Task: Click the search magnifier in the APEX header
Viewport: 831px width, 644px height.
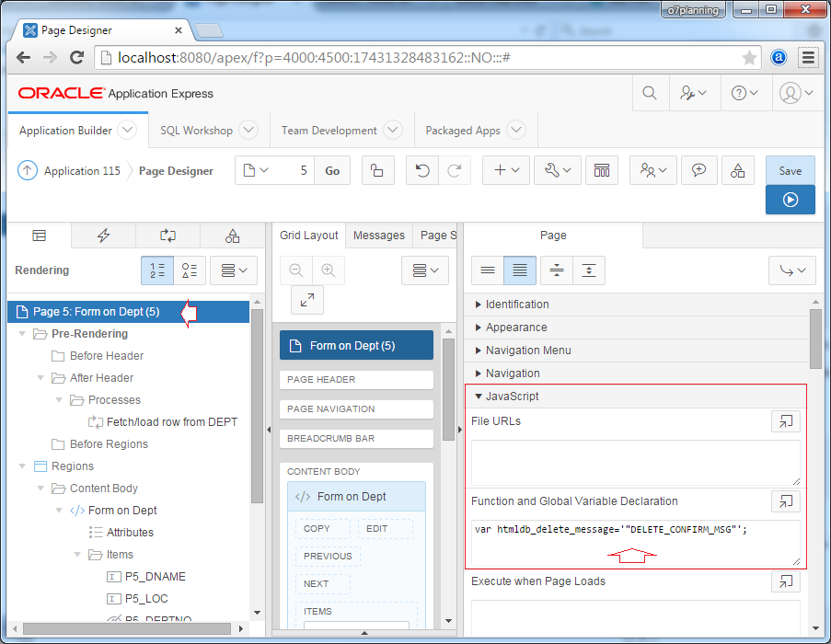Action: pos(650,93)
